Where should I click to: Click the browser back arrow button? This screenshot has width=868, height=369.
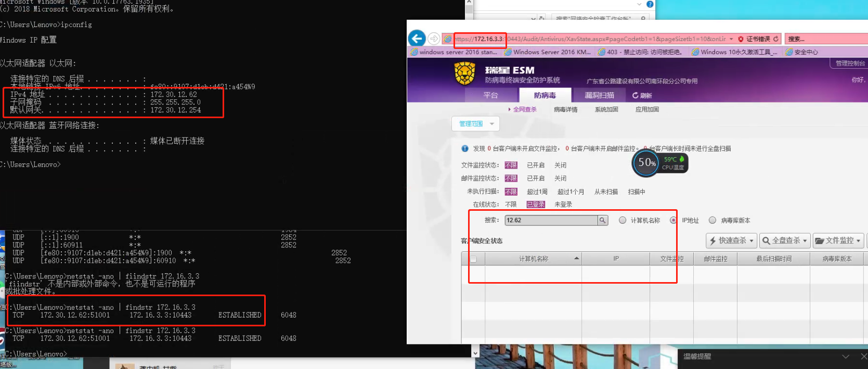pyautogui.click(x=417, y=38)
